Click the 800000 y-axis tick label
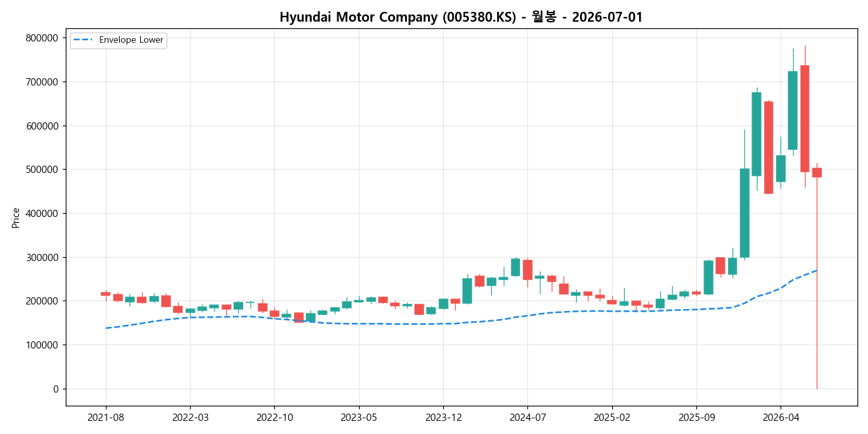This screenshot has width=868, height=434. (x=42, y=38)
